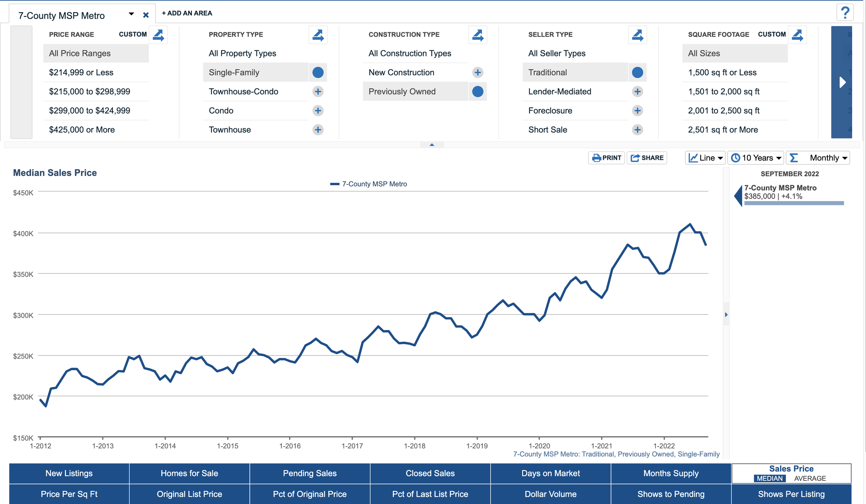Screen dimensions: 866x504
Task: Toggle the New Construction plus selector
Action: (477, 72)
